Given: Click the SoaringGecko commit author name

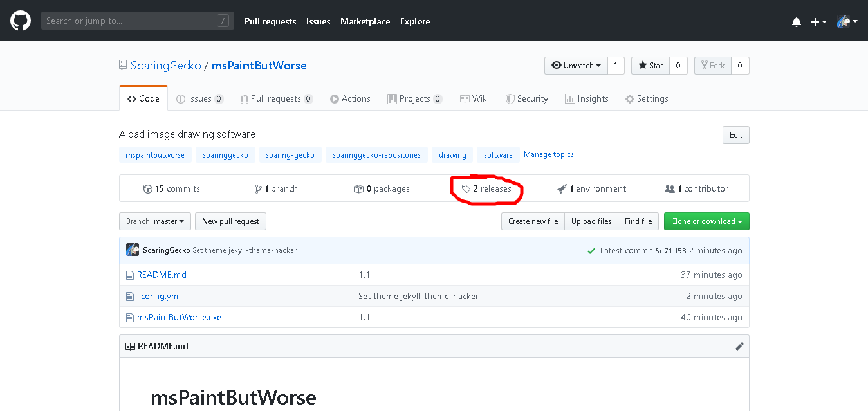Looking at the screenshot, I should (x=166, y=250).
